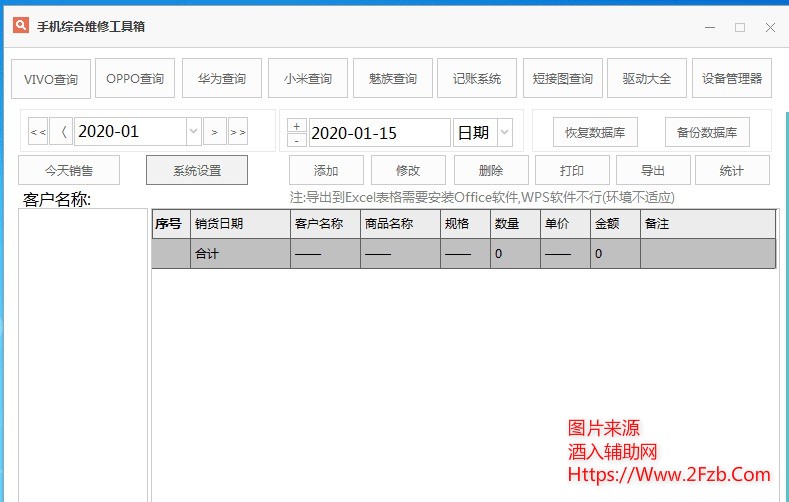Screen dimensions: 789x502
Task: Click 添加 to add record
Action: point(326,170)
